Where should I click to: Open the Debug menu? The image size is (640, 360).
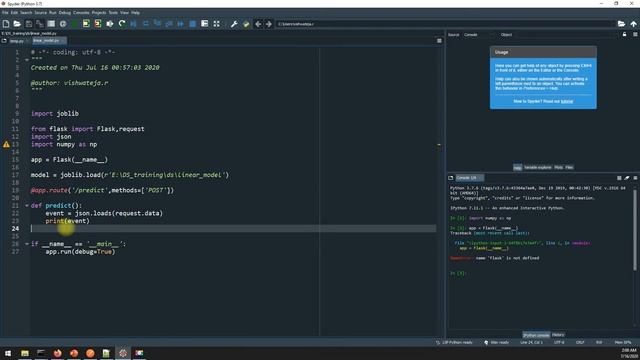(x=64, y=13)
